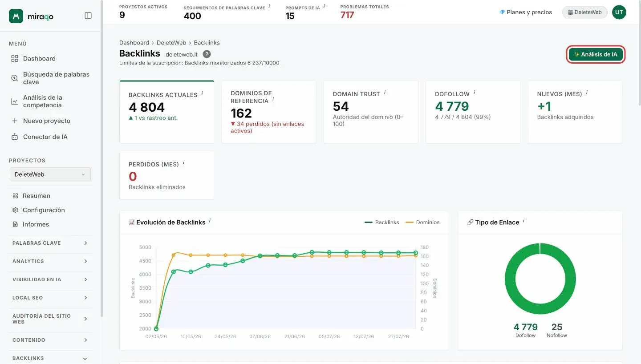Click the info icon next to Nuevos (Mes)

click(587, 93)
